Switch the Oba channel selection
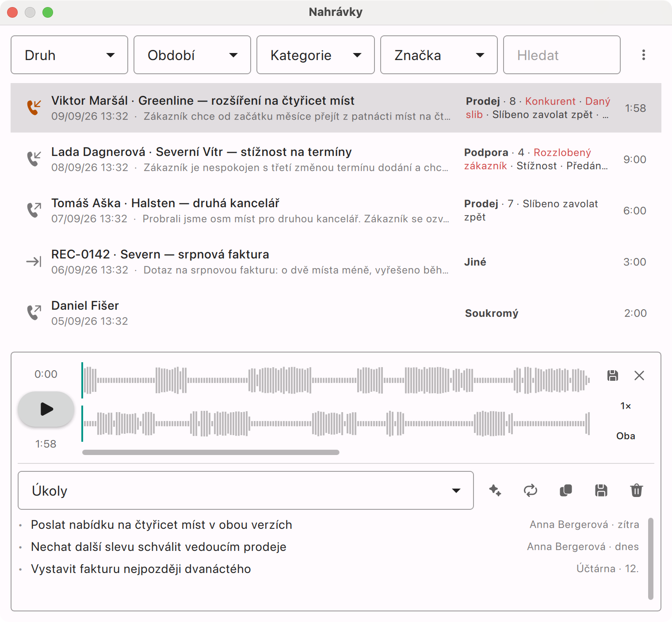672x622 pixels. (x=626, y=436)
